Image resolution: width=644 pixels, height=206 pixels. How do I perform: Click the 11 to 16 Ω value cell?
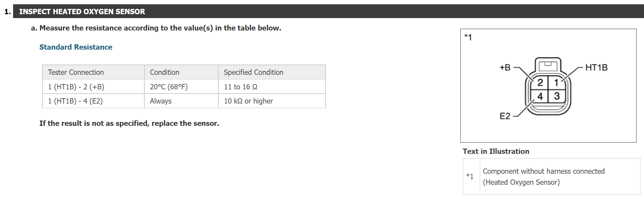[241, 87]
